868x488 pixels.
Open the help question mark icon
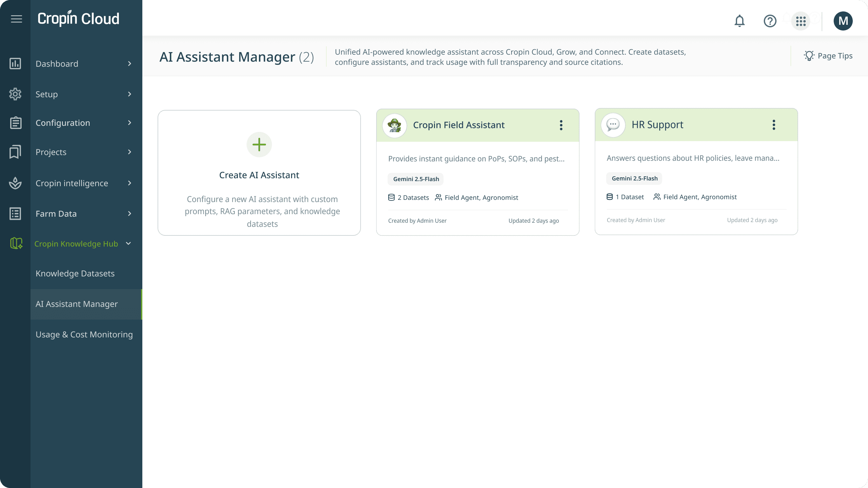click(x=770, y=21)
